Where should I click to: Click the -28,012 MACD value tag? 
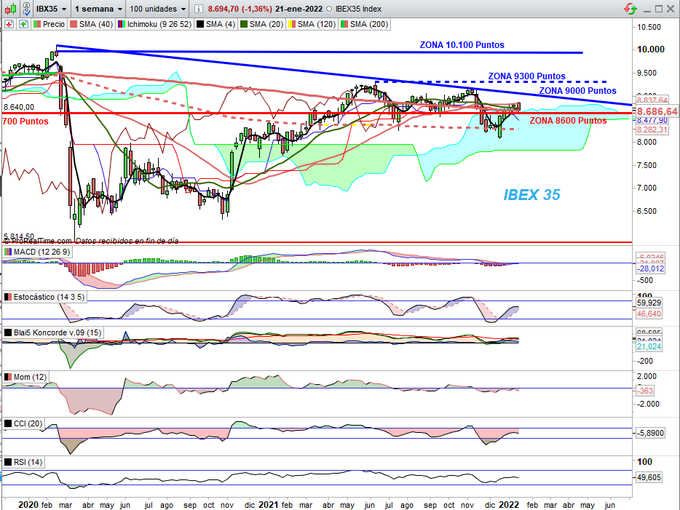click(650, 269)
